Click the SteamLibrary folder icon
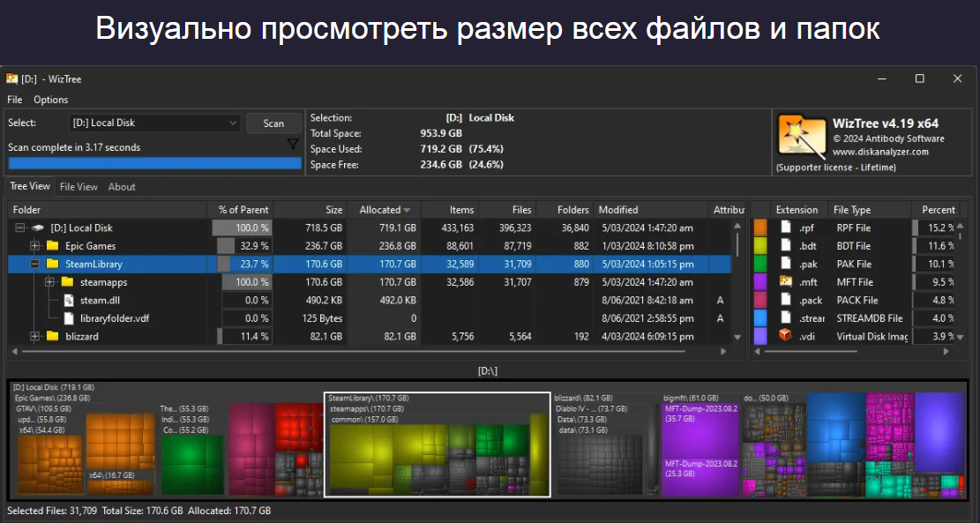 tap(53, 264)
